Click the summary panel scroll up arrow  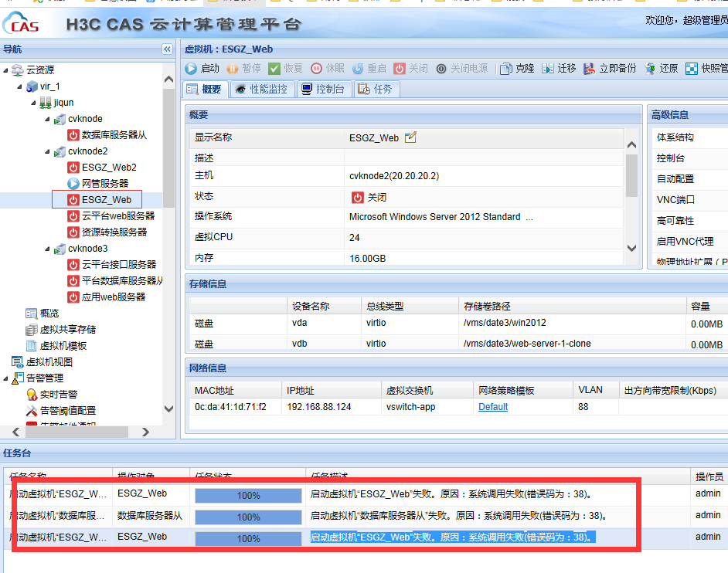631,145
